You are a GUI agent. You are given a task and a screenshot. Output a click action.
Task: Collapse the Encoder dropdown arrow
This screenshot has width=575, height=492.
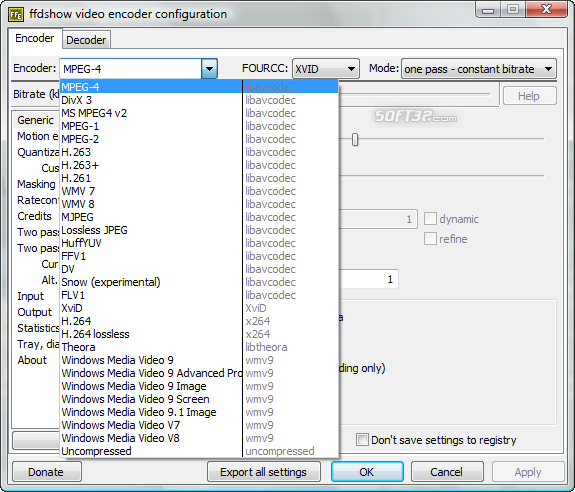click(x=209, y=69)
